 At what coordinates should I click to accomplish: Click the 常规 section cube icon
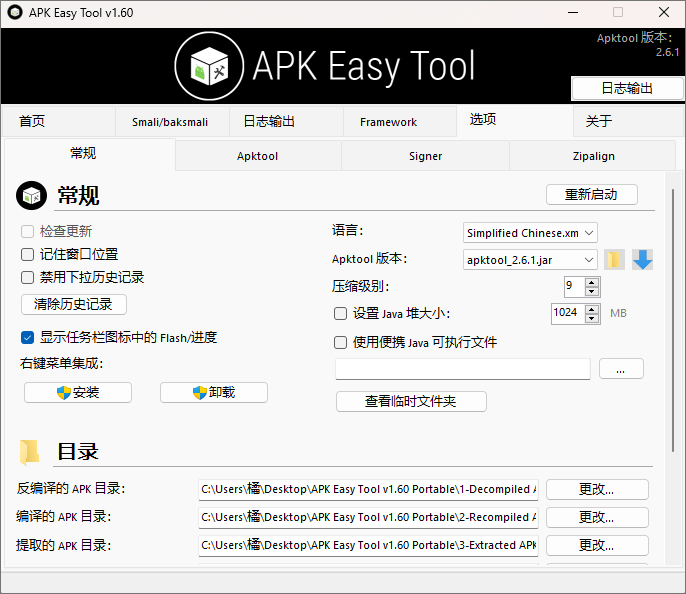click(31, 196)
